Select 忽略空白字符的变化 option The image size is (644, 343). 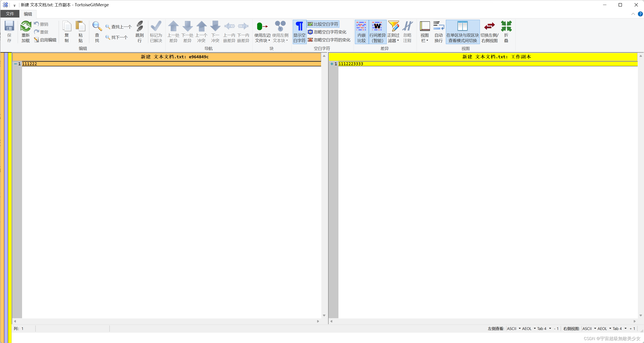[329, 40]
